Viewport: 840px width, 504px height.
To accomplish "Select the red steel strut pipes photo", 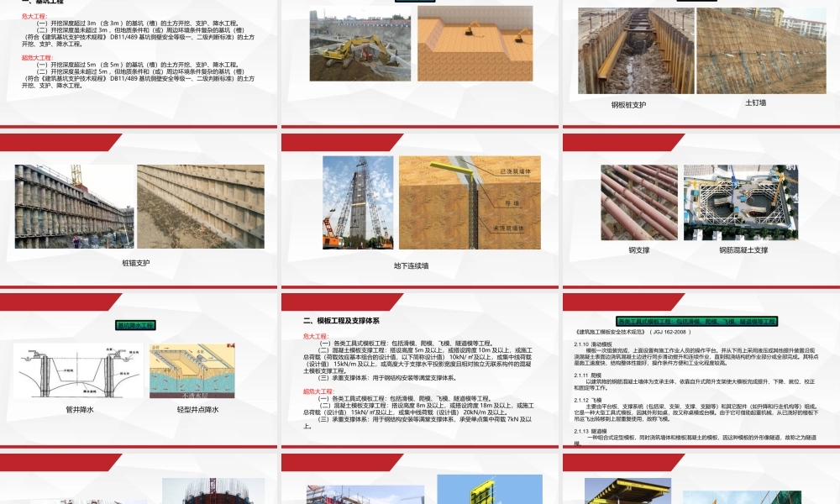I will tap(639, 202).
